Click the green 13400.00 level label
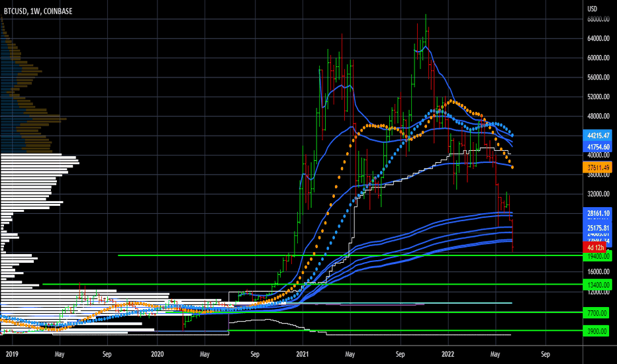Viewport: 617px width, 364px height. click(x=598, y=285)
